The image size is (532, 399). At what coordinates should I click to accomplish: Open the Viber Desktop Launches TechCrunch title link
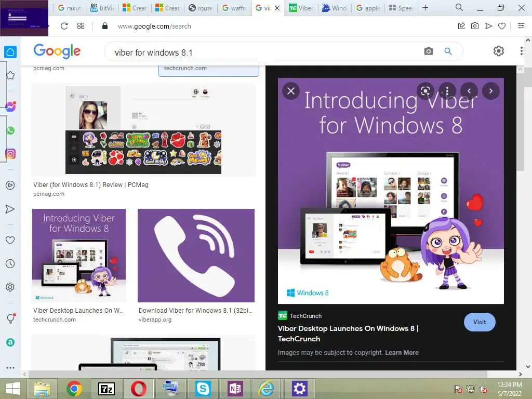coord(348,334)
